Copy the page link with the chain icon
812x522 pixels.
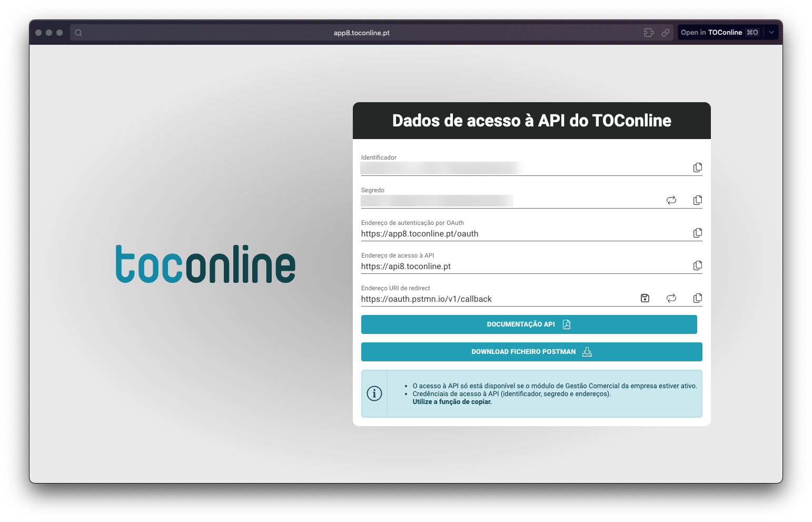coord(666,33)
